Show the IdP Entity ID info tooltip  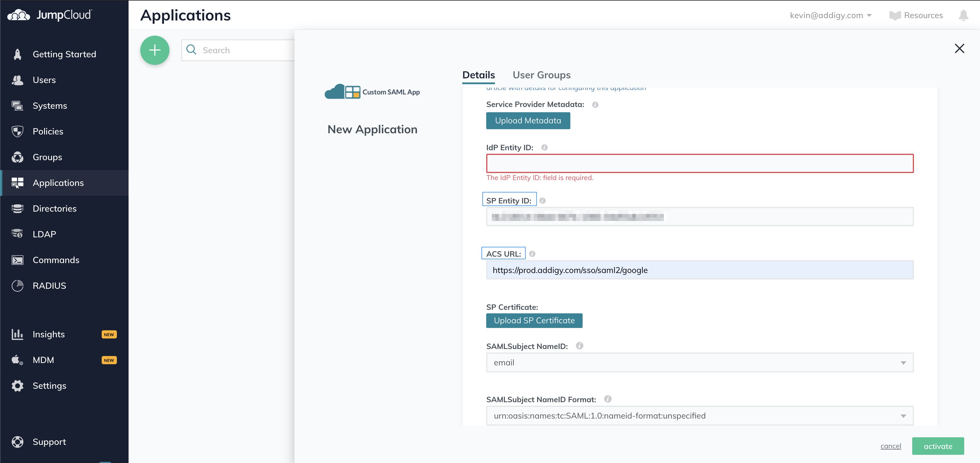(544, 147)
